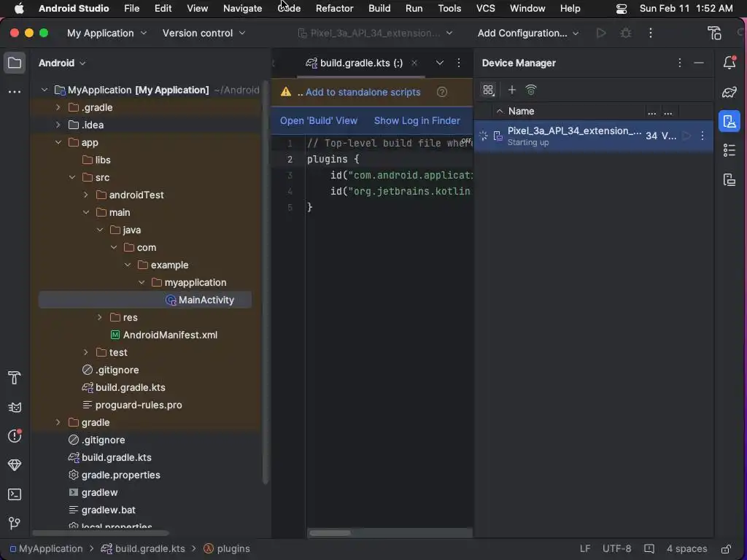Click Show Log in Finder link
This screenshot has height=560, width=747.
pyautogui.click(x=417, y=120)
